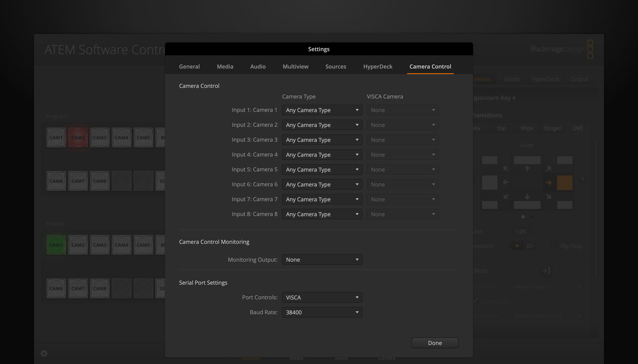Open the Monitoring Output dropdown

(322, 259)
